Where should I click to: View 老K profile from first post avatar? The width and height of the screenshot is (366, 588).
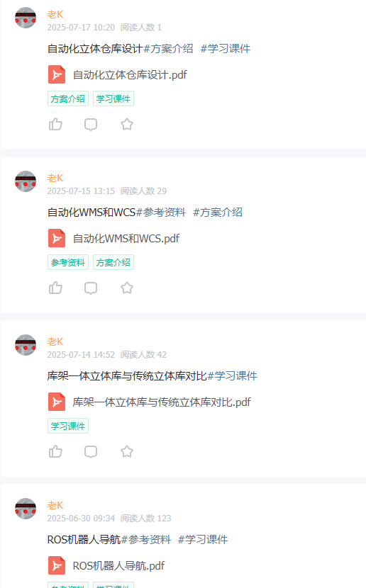pyautogui.click(x=26, y=18)
